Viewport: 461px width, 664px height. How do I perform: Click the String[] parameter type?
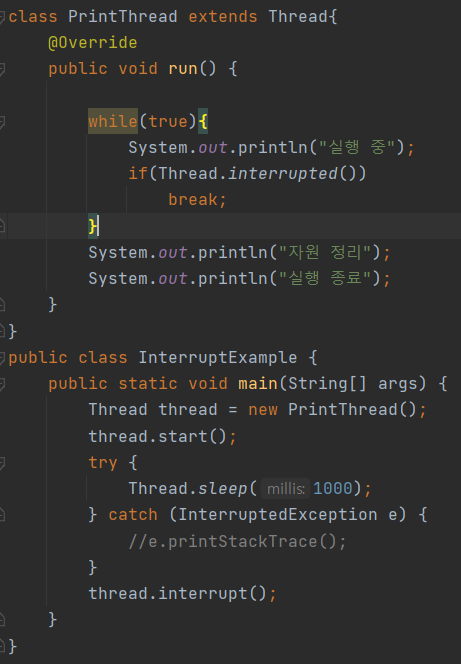(x=328, y=384)
